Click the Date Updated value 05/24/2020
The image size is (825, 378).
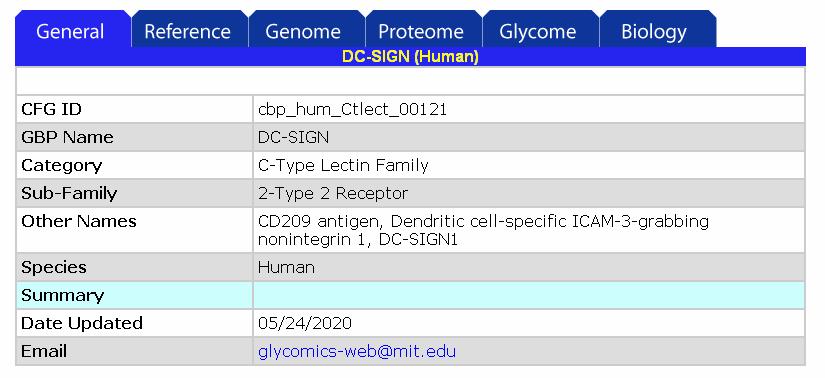tap(305, 323)
